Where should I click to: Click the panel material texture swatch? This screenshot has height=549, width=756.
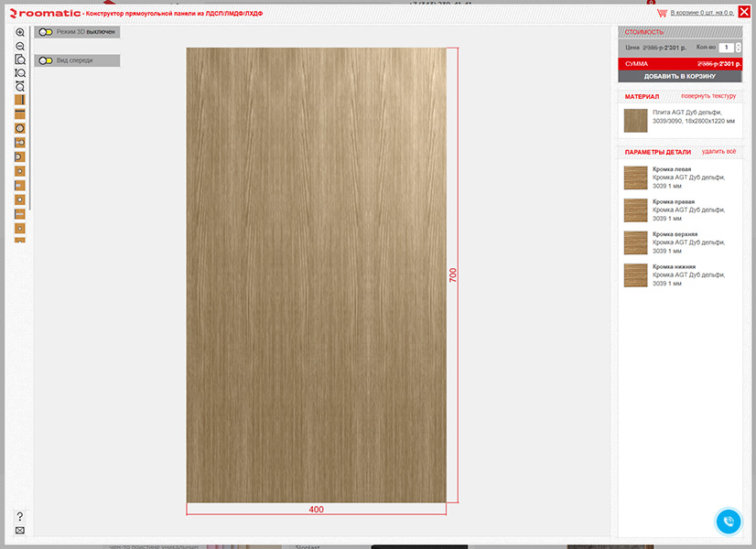[x=635, y=121]
